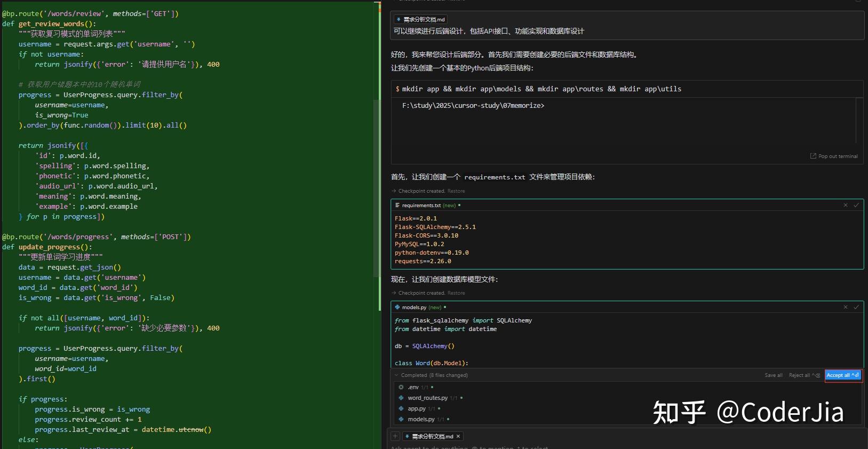Click 需求分析文档.md chip in the user message

420,19
